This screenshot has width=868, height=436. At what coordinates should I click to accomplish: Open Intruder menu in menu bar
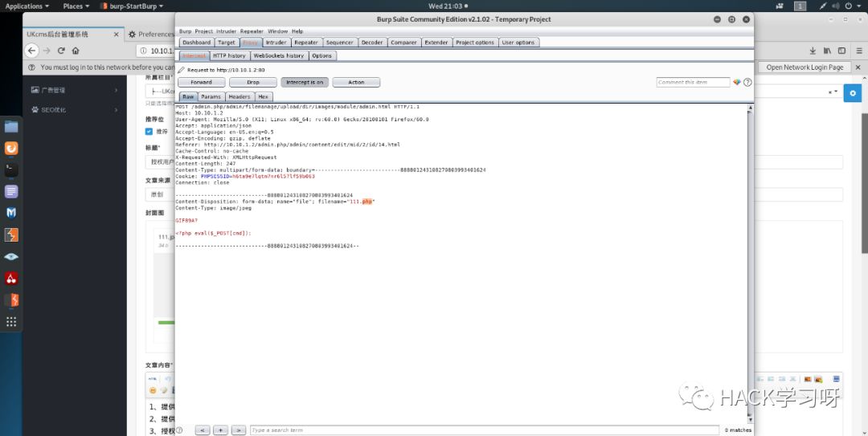click(226, 31)
